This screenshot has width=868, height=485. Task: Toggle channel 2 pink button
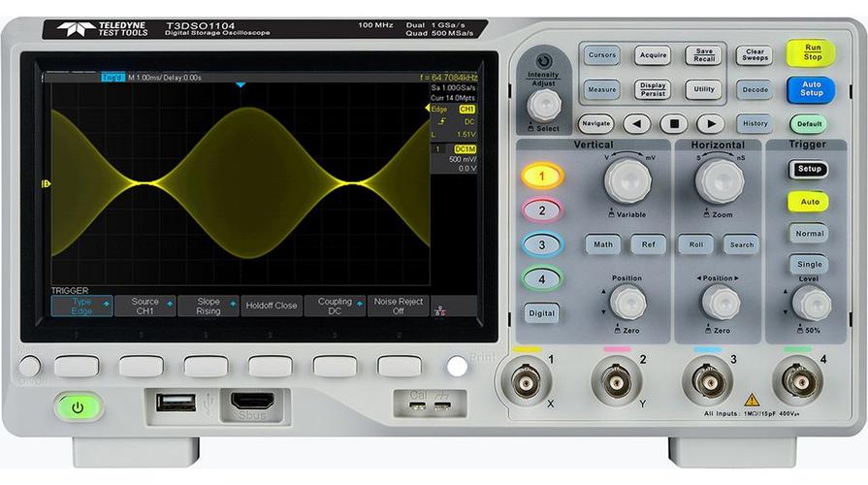click(542, 210)
